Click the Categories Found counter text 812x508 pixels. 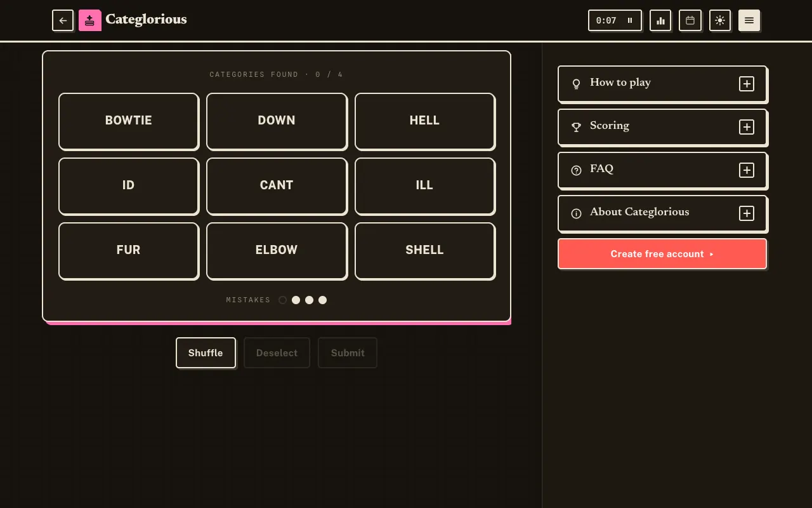coord(276,74)
